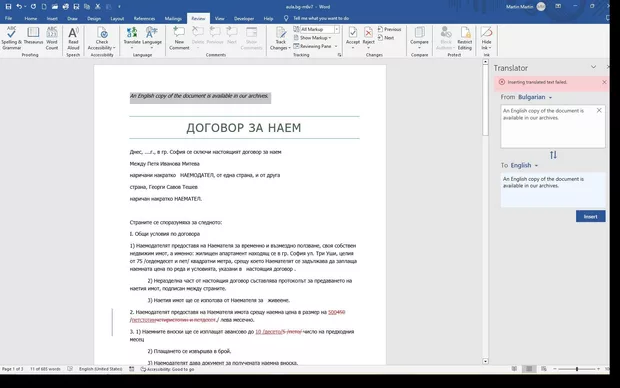Click '11 of 685 words' in status bar
This screenshot has width=620, height=388.
point(45,369)
